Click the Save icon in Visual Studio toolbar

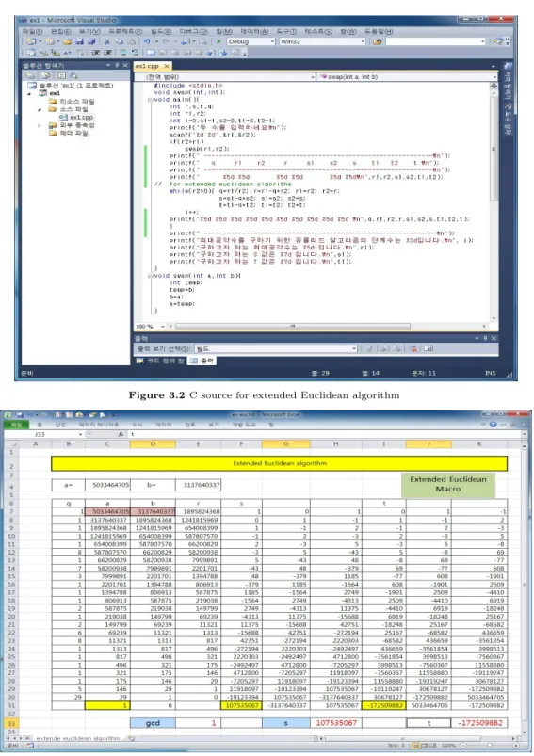click(x=79, y=42)
